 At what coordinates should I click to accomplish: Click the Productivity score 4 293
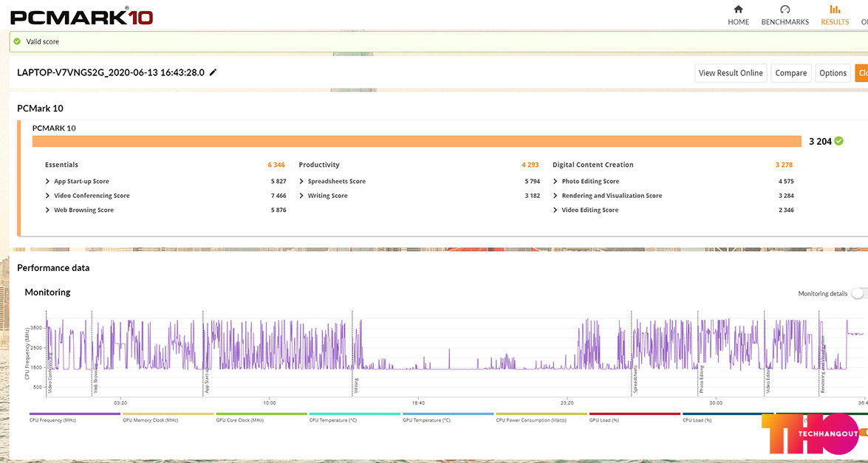point(530,165)
